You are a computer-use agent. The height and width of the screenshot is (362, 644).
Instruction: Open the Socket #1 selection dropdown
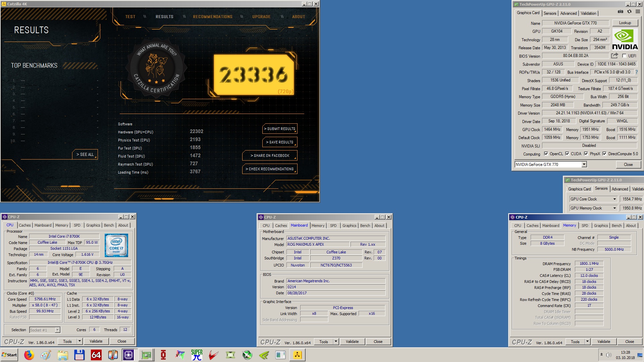pyautogui.click(x=57, y=330)
